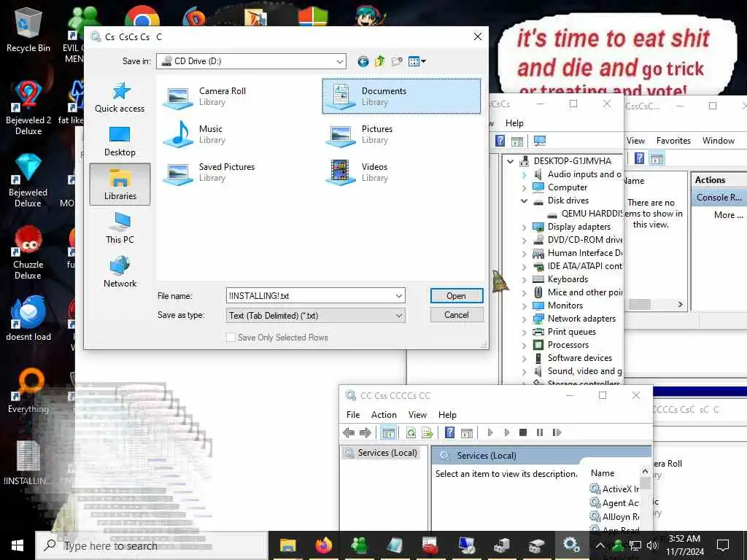
Task: Click the Refresh icon in Services toolbar
Action: pos(411,432)
